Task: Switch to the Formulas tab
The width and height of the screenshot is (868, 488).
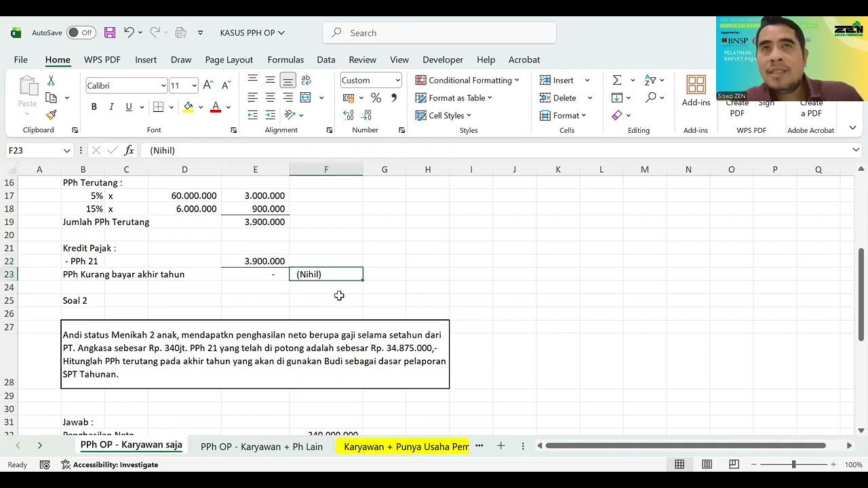Action: point(285,60)
